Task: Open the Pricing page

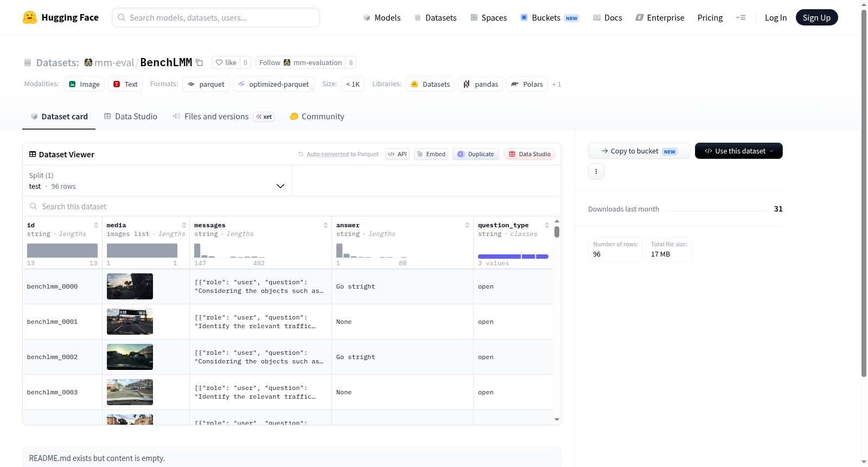Action: tap(710, 17)
